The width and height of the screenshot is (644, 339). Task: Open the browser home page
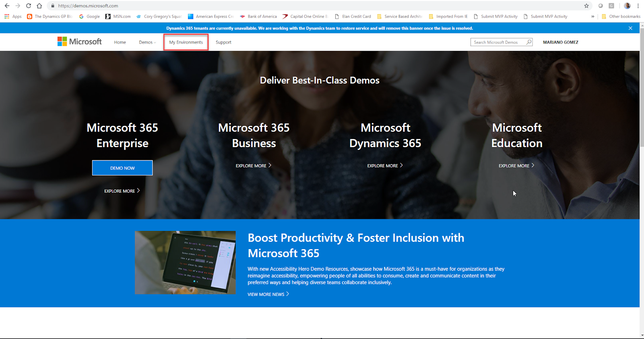coord(39,6)
